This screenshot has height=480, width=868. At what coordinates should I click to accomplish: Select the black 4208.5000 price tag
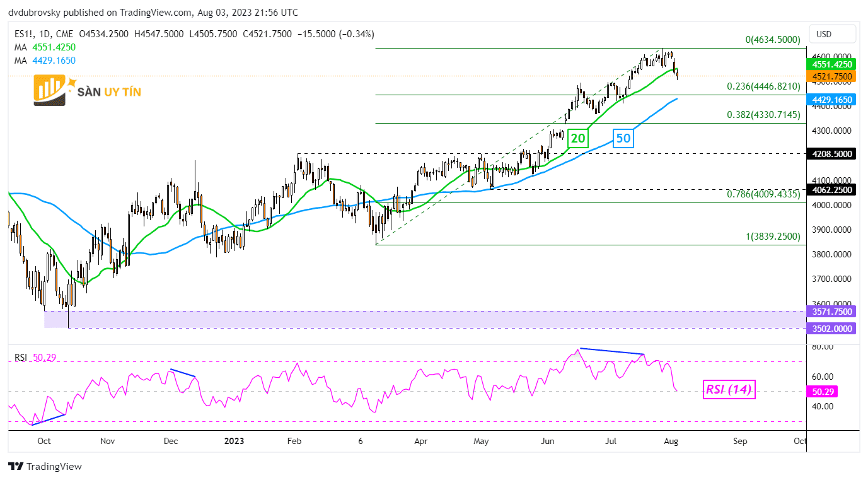click(x=830, y=153)
